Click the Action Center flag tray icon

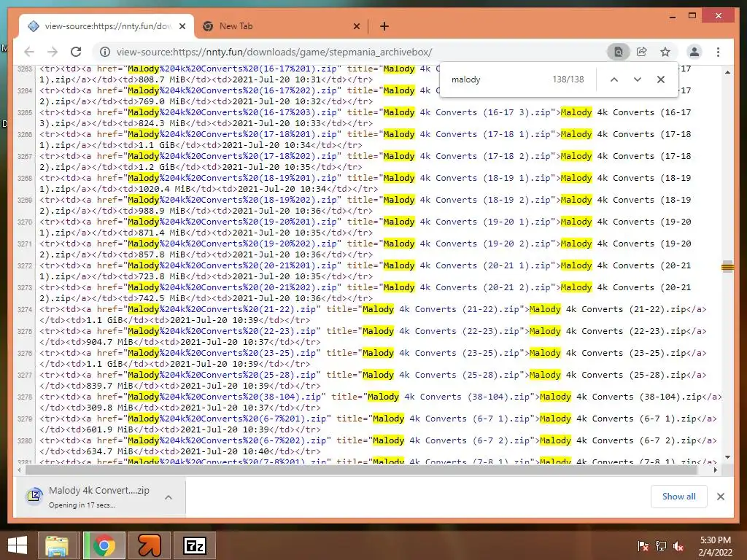tap(643, 545)
